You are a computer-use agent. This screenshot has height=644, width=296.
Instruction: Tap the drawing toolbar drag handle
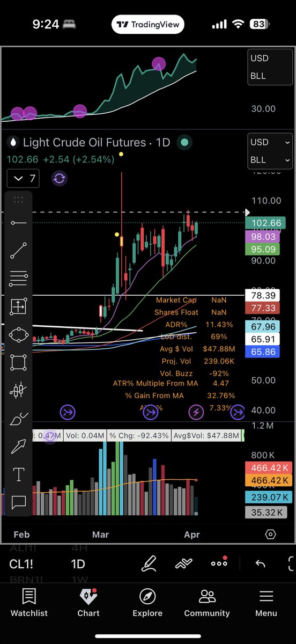pyautogui.click(x=19, y=199)
